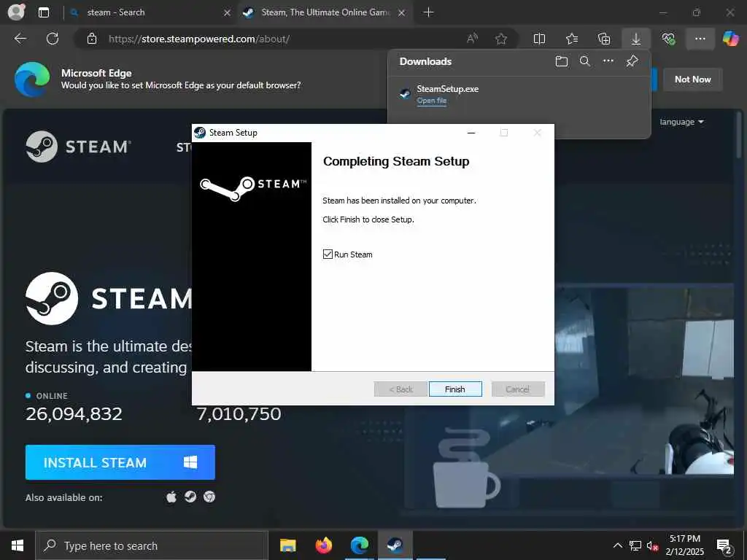Open Collections icon in Edge toolbar
Viewport: 747px width, 560px height.
point(604,39)
